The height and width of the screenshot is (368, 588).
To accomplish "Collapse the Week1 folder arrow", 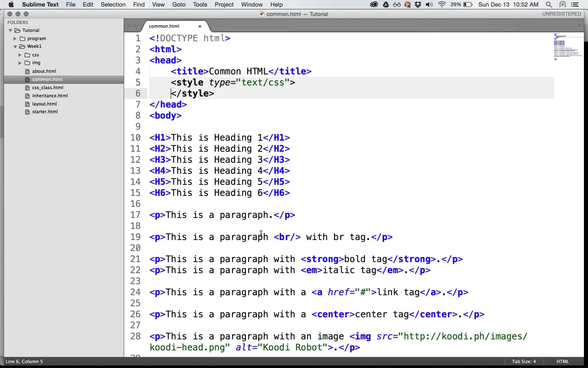I will click(x=15, y=47).
